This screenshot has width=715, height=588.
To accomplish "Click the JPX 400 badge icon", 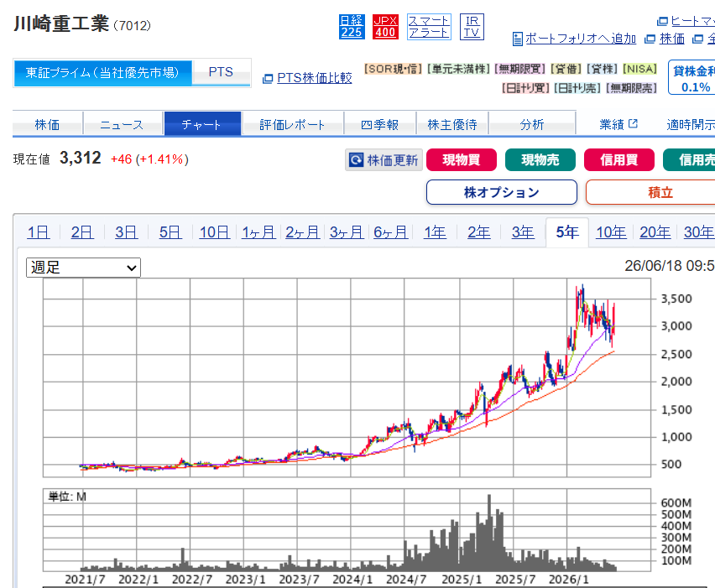I will (x=385, y=27).
